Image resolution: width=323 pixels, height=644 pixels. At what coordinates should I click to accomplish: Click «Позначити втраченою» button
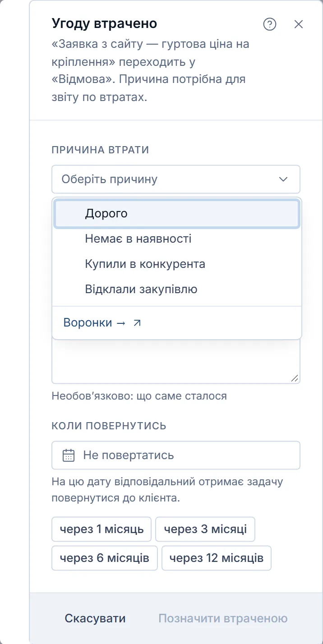click(223, 618)
